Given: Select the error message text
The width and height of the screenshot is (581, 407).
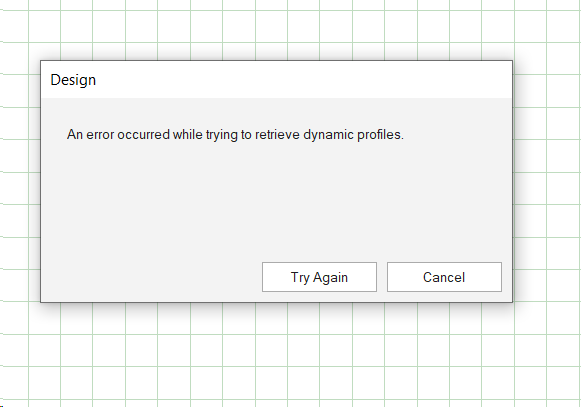Looking at the screenshot, I should 235,135.
